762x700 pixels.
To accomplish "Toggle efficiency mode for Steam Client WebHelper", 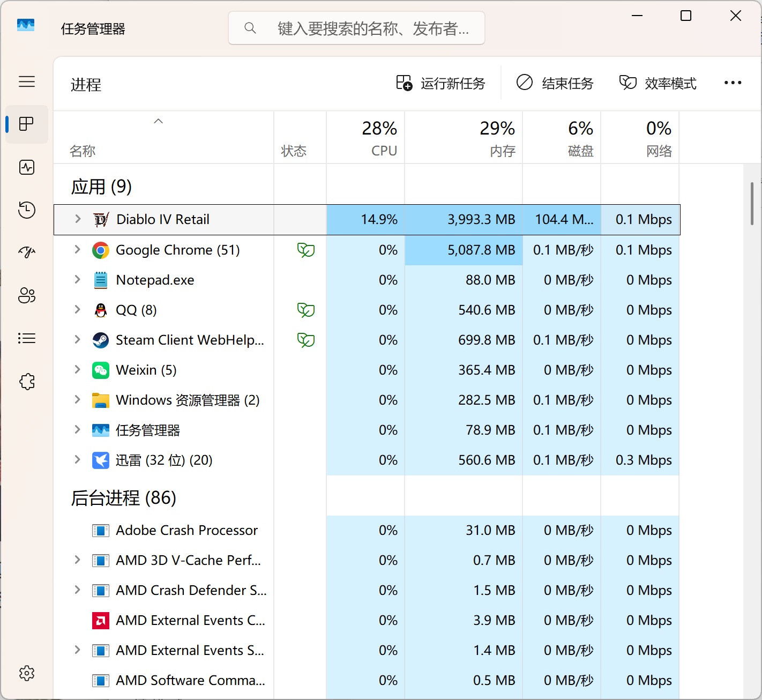I will pyautogui.click(x=306, y=340).
